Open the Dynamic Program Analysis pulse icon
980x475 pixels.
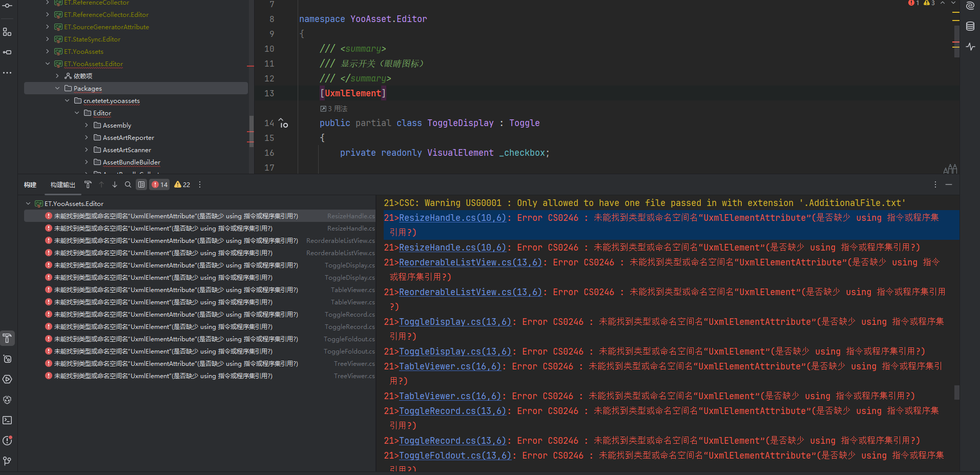tap(970, 47)
